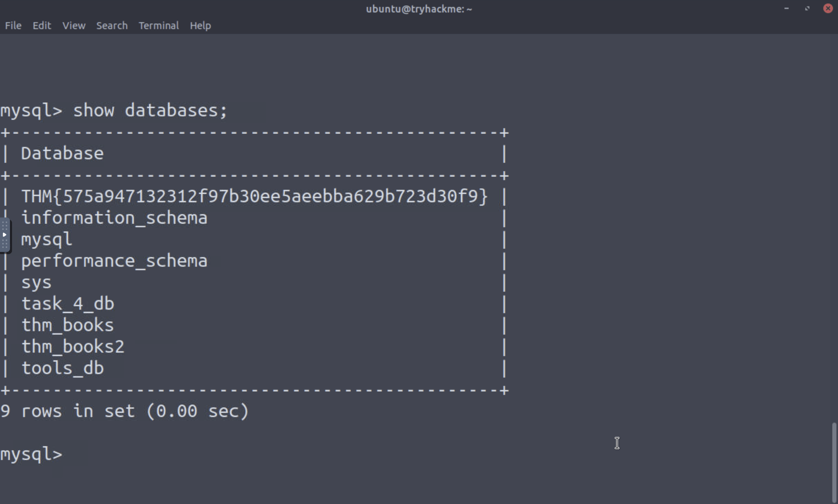Click the 'show databases;' command text
Image resolution: width=838 pixels, height=504 pixels.
(150, 111)
